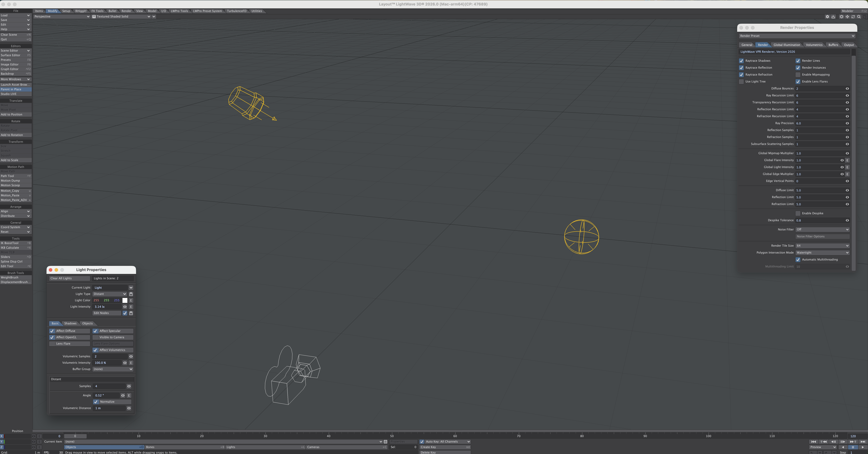Enable Despike checkbox
The image size is (868, 454).
798,213
